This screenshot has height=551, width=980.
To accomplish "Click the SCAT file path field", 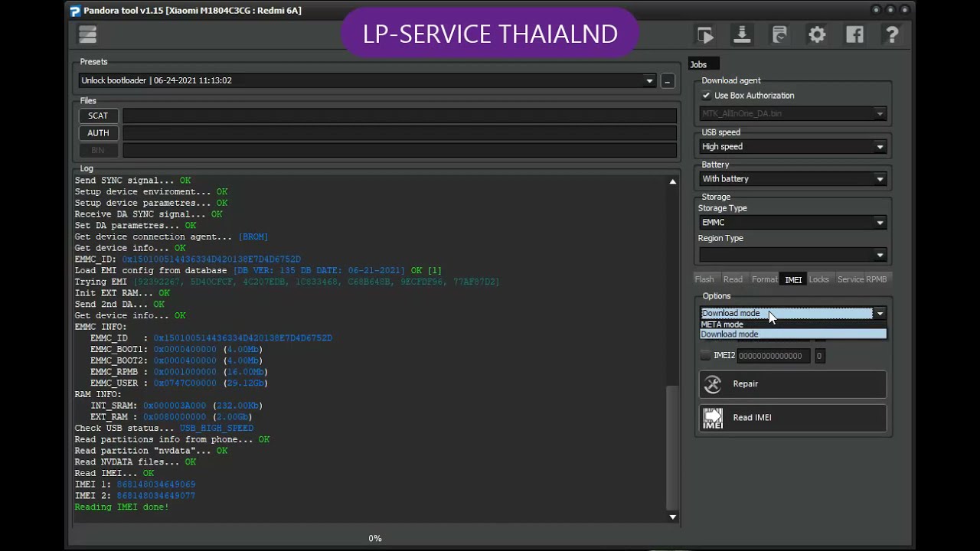I will [399, 116].
